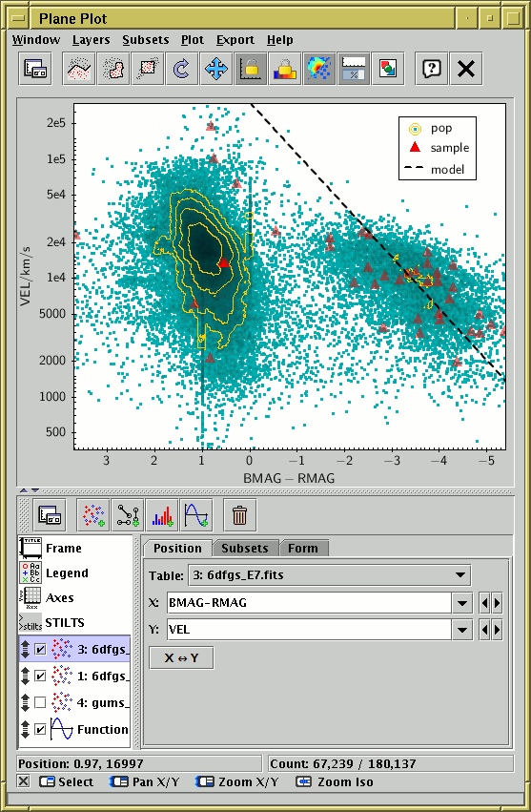The width and height of the screenshot is (531, 812).
Task: Open the Y coordinate dropdown arrow
Action: pyautogui.click(x=462, y=630)
